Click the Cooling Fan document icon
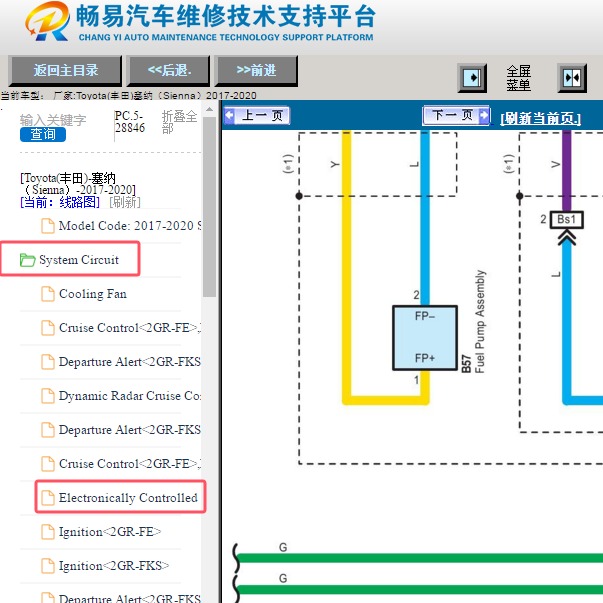The height and width of the screenshot is (603, 603). [x=48, y=294]
